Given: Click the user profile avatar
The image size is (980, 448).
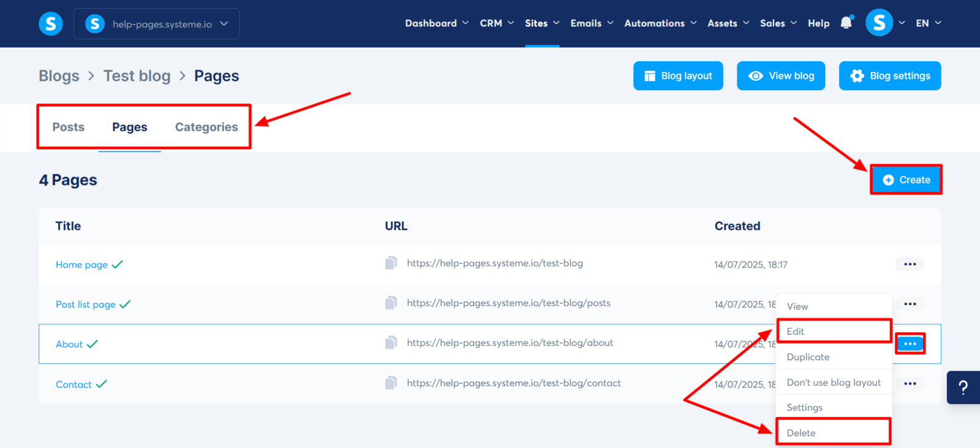Looking at the screenshot, I should point(879,23).
